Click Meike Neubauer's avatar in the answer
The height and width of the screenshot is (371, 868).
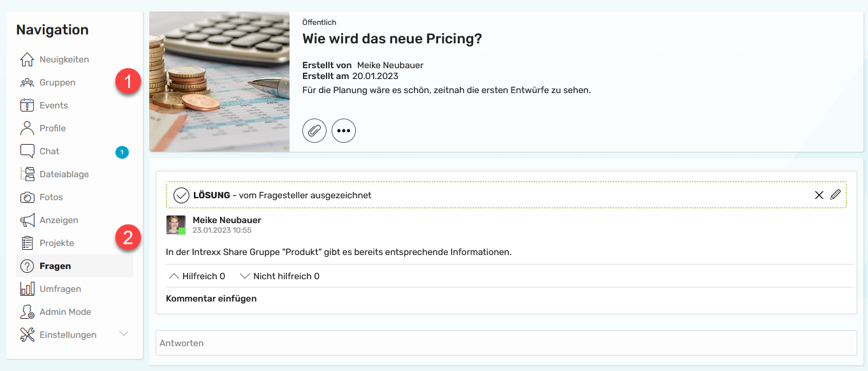tap(176, 225)
